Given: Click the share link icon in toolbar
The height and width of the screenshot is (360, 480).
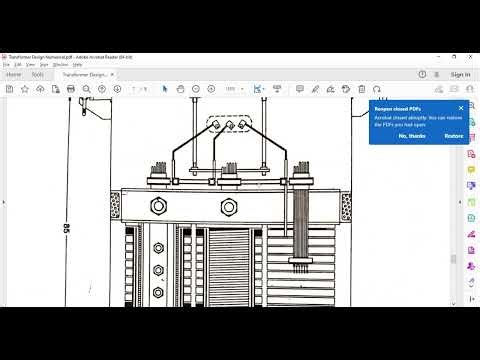Looking at the screenshot, I should click(x=439, y=89).
